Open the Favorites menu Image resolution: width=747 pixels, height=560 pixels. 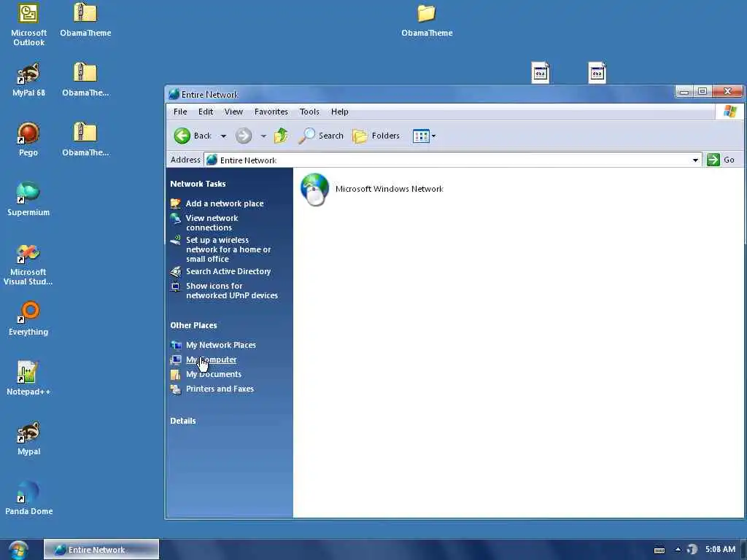pyautogui.click(x=271, y=112)
